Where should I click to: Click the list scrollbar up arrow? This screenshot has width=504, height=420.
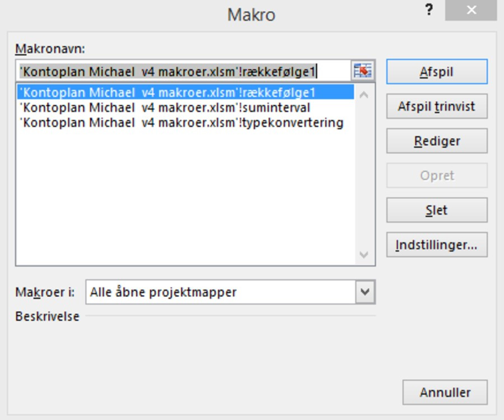(x=364, y=95)
